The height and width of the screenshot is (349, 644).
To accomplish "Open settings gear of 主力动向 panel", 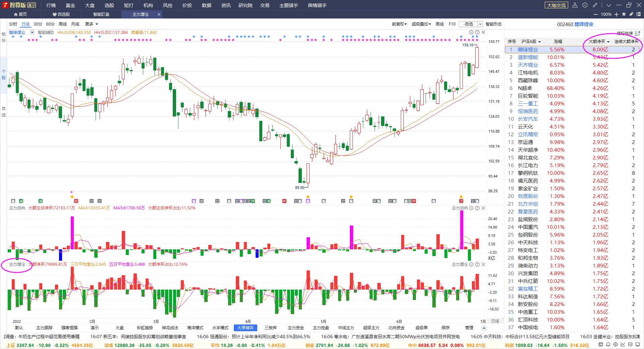I will [471, 208].
